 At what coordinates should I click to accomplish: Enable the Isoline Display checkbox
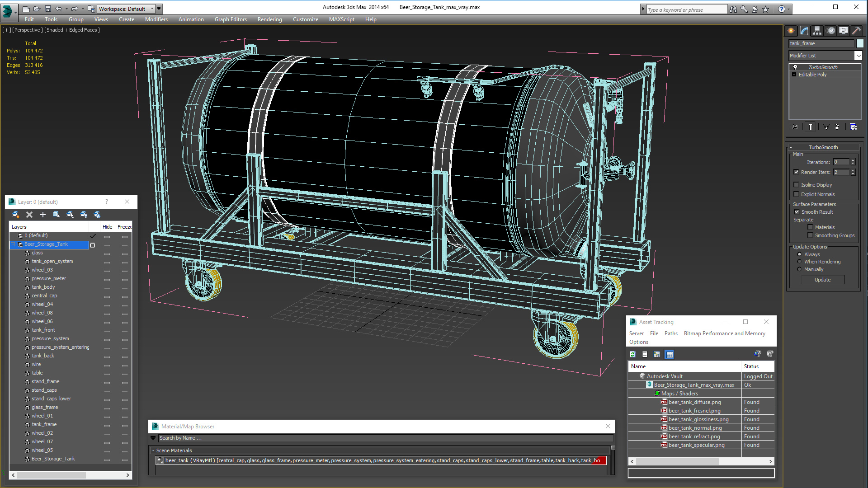797,185
